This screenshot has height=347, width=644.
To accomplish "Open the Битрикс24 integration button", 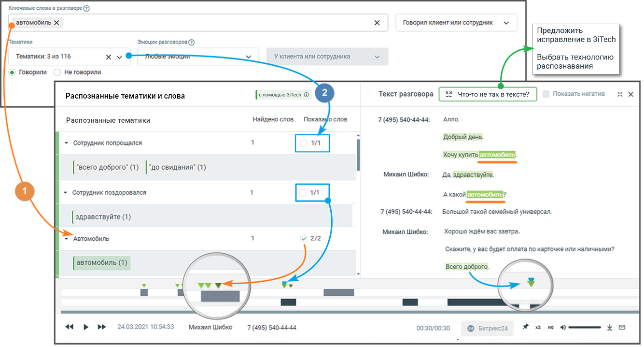I will pyautogui.click(x=488, y=328).
